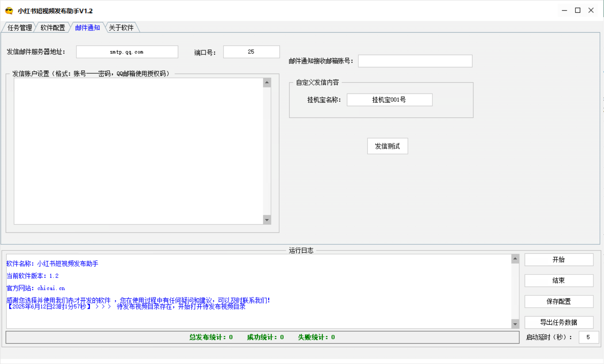Image resolution: width=604 pixels, height=364 pixels.
Task: Click the 成功统计: 0 status text
Action: [265, 337]
